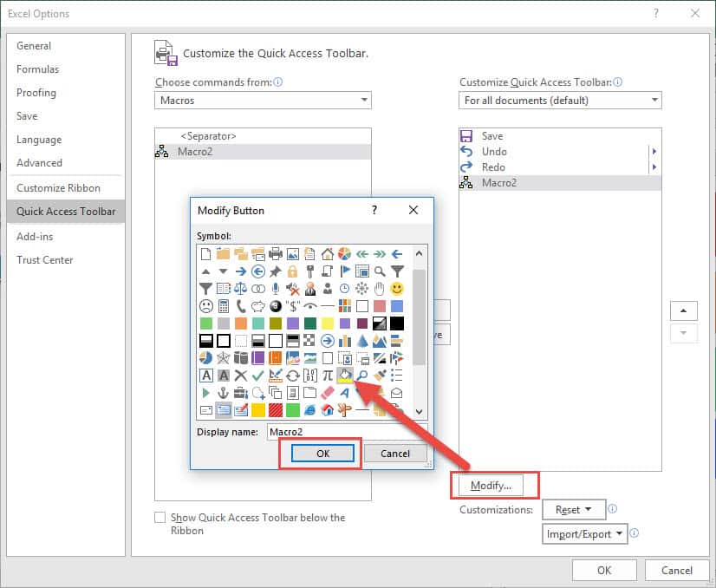Click the Display name input field
The height and width of the screenshot is (588, 716).
point(347,432)
